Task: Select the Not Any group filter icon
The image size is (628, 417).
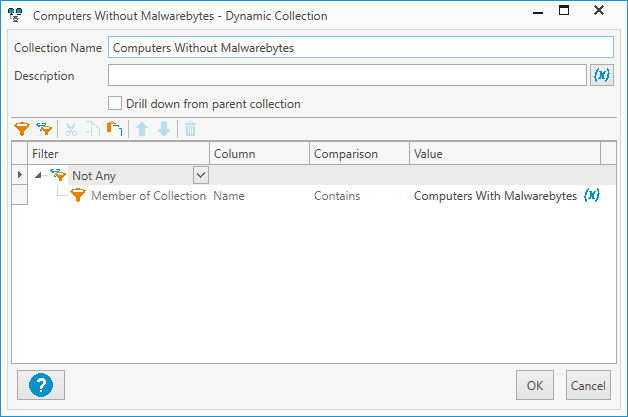Action: 58,175
